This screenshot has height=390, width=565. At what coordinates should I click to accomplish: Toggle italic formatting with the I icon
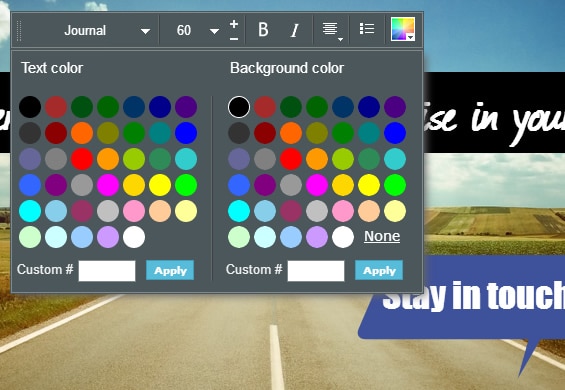coord(295,30)
